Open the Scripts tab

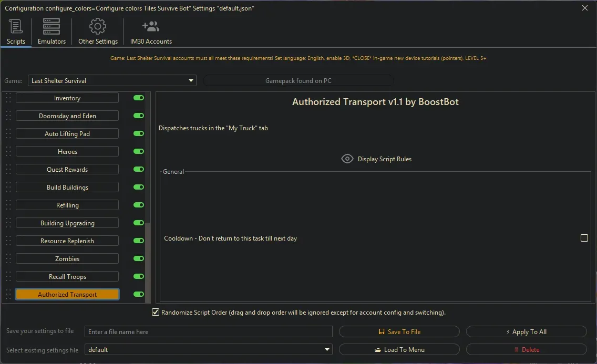click(x=16, y=32)
